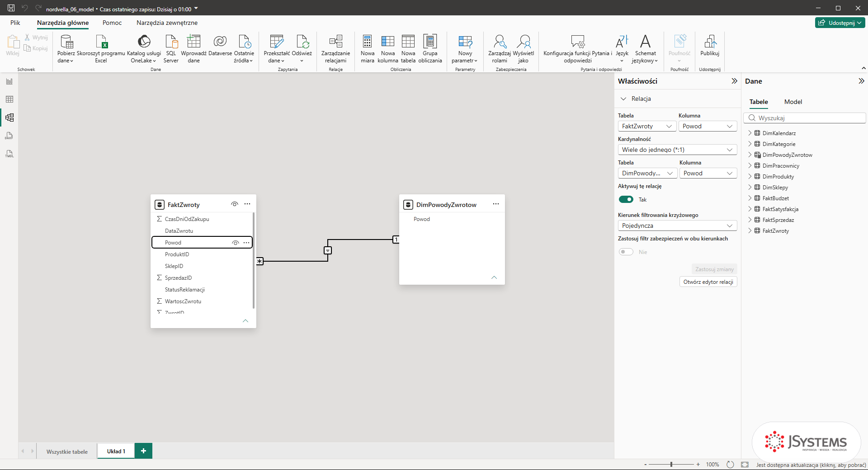Add a new layout tab
868x470 pixels.
pos(143,451)
